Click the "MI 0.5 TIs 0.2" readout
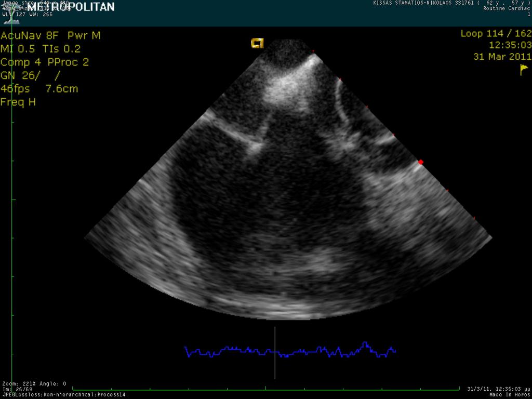Image resolution: width=532 pixels, height=399 pixels. (x=41, y=49)
